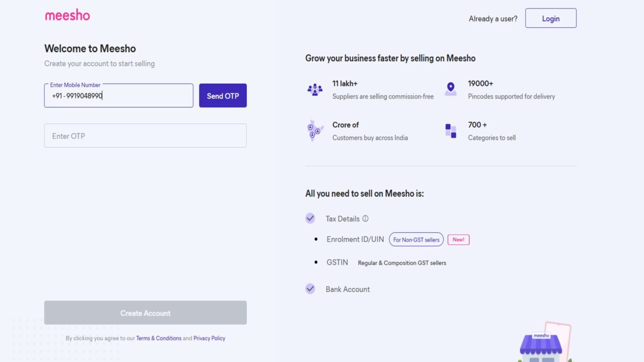Click 'Customers buy across India' text
Image resolution: width=644 pixels, height=362 pixels.
coord(370,138)
